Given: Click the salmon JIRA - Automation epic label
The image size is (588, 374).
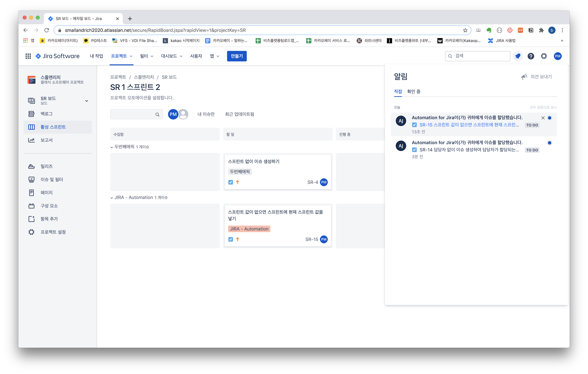Looking at the screenshot, I should (x=249, y=229).
